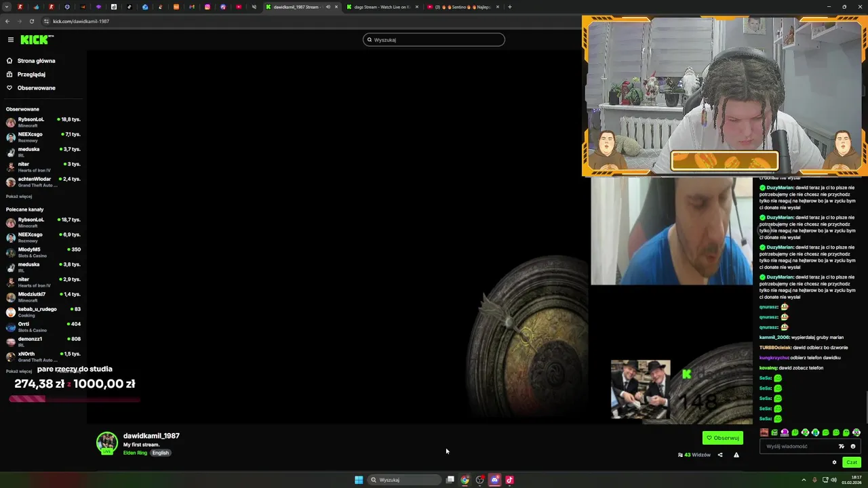Reload the page with refresh icon
Viewport: 868px width, 488px height.
tap(32, 21)
